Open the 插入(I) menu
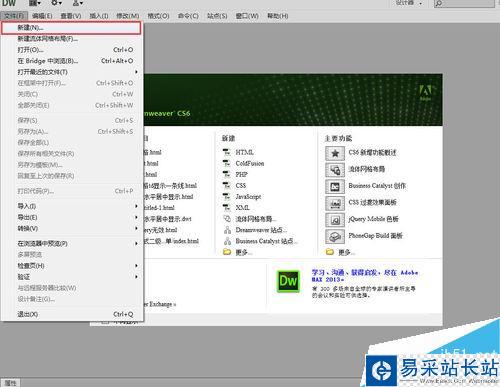The height and width of the screenshot is (387, 500). 99,16
